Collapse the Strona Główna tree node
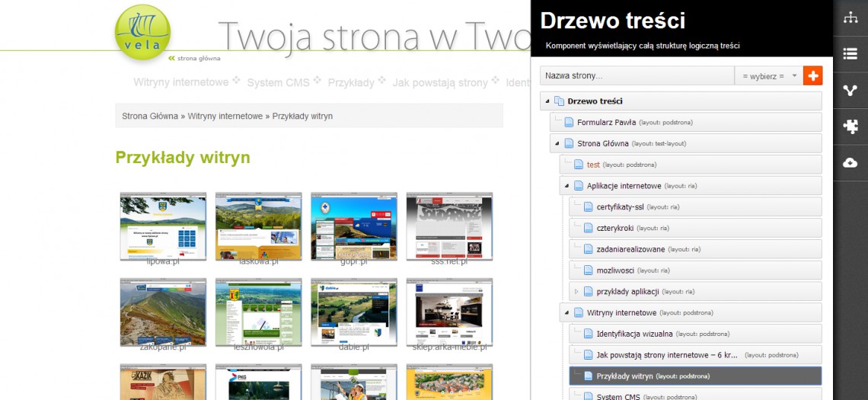The width and height of the screenshot is (868, 400). click(x=557, y=144)
